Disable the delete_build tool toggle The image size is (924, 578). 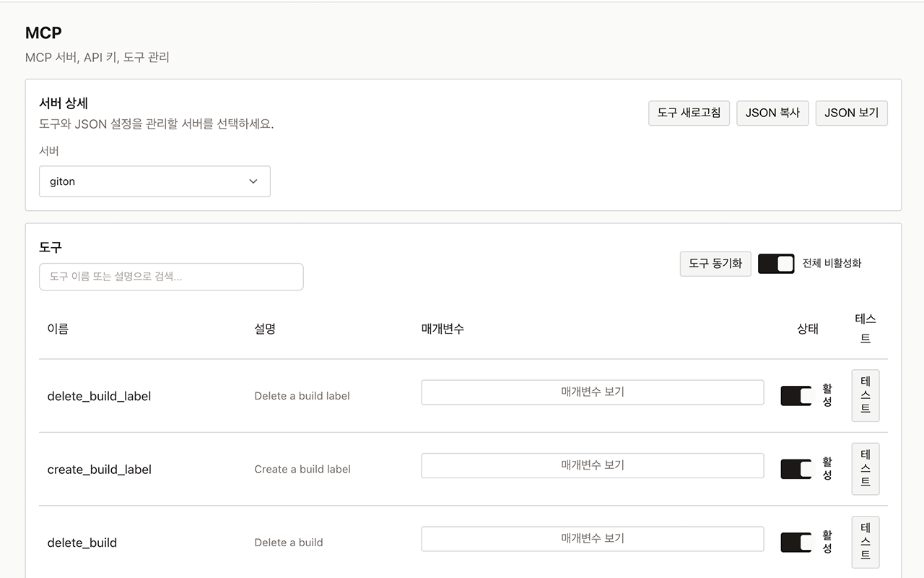click(x=797, y=543)
